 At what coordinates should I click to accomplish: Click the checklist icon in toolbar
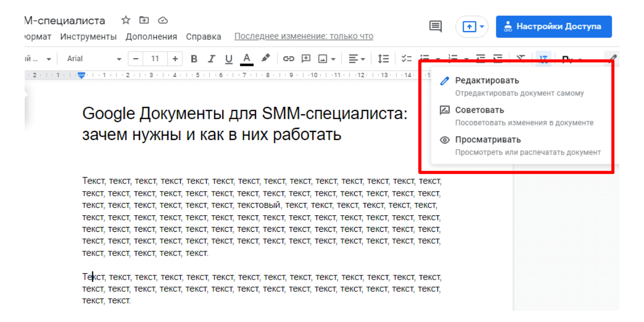(406, 58)
